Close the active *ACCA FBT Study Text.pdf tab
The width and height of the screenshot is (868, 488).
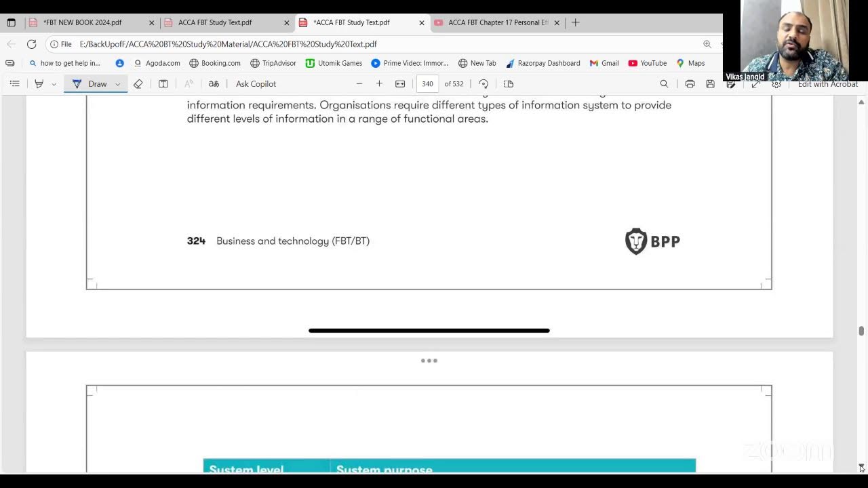[422, 22]
